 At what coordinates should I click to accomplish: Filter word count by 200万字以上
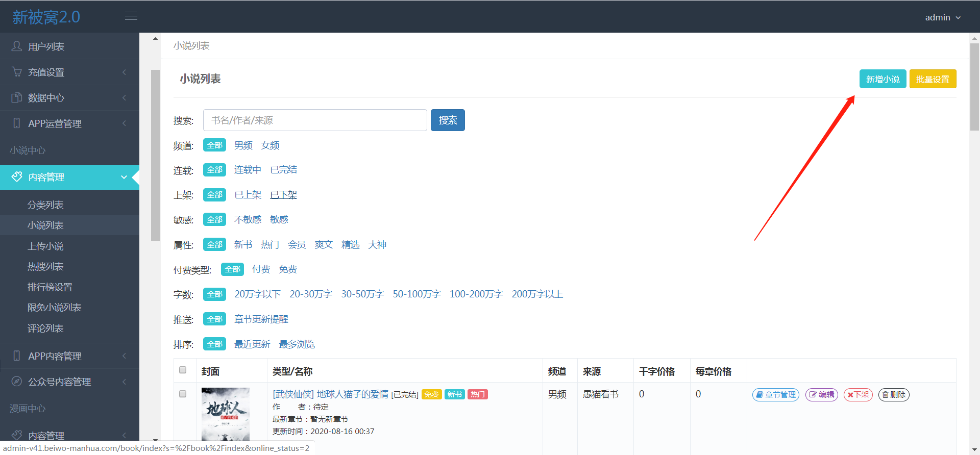click(537, 294)
